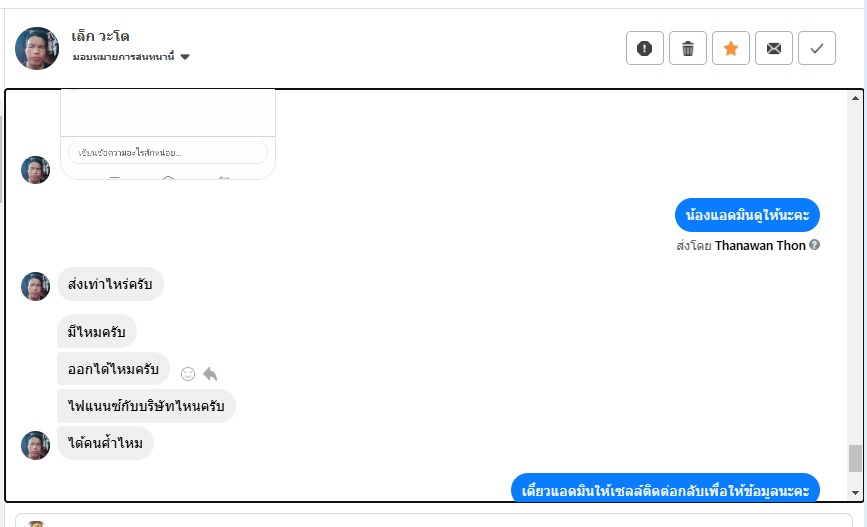Click sender avatar beside ได้คนค้ำไหม
867x527 pixels.
click(36, 444)
